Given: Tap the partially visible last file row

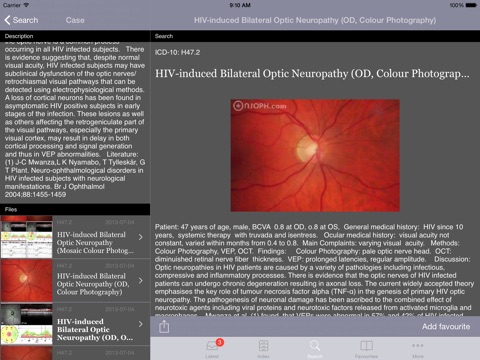Looking at the screenshot, I should 75,353.
